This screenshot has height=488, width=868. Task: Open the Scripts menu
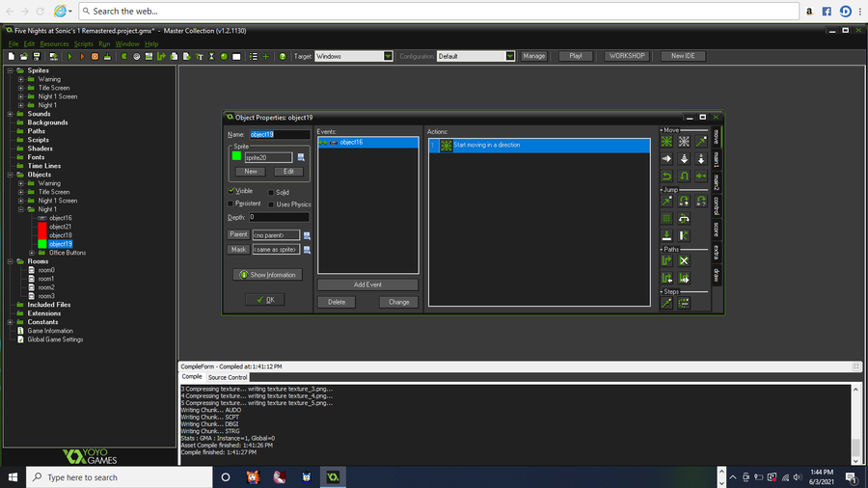[x=84, y=43]
